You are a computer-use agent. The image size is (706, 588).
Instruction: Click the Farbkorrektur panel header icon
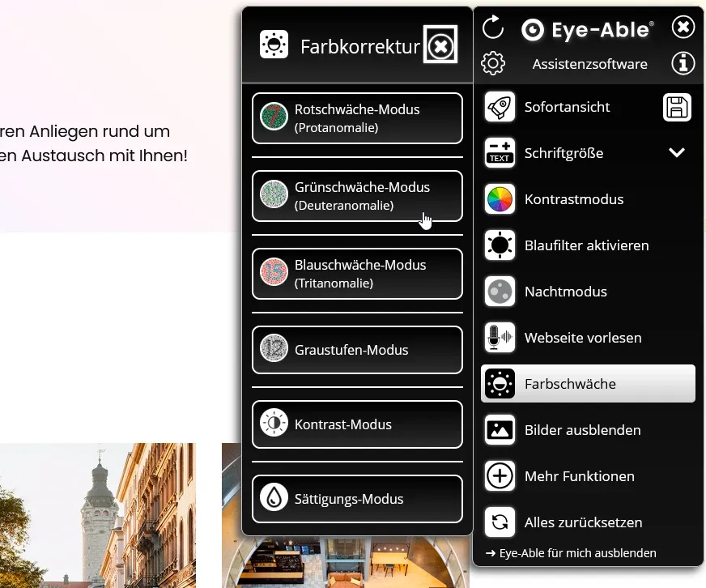tap(274, 45)
